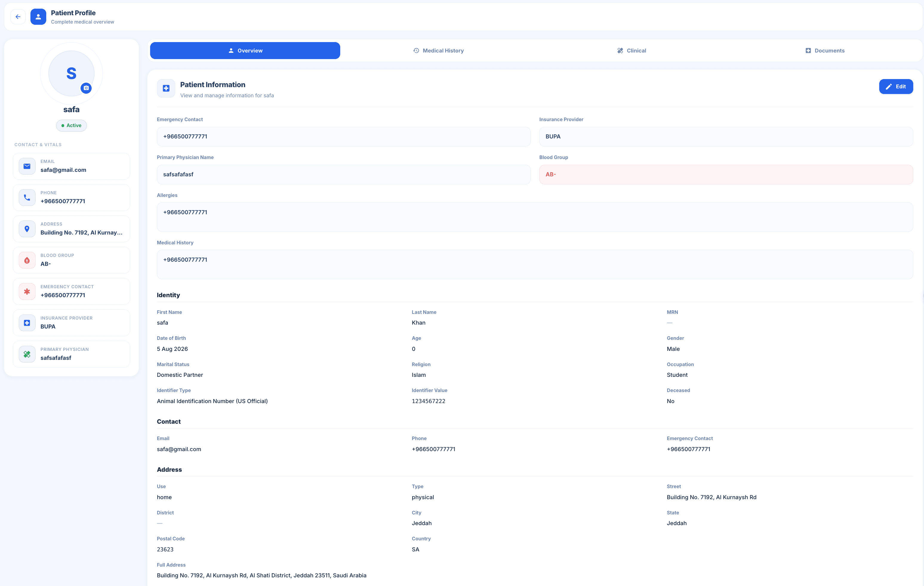Screen dimensions: 924x586
Task: Click the pencil icon on Edit button
Action: [x=889, y=87]
